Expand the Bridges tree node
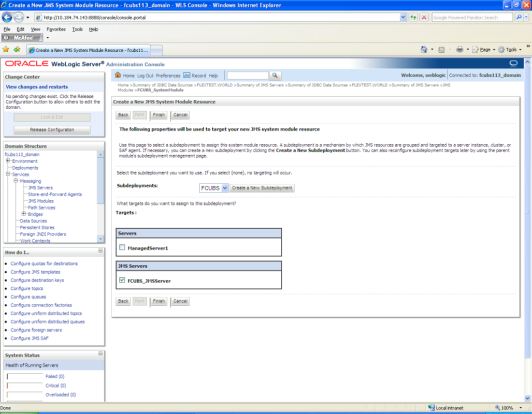This screenshot has height=414, width=532. (x=23, y=214)
